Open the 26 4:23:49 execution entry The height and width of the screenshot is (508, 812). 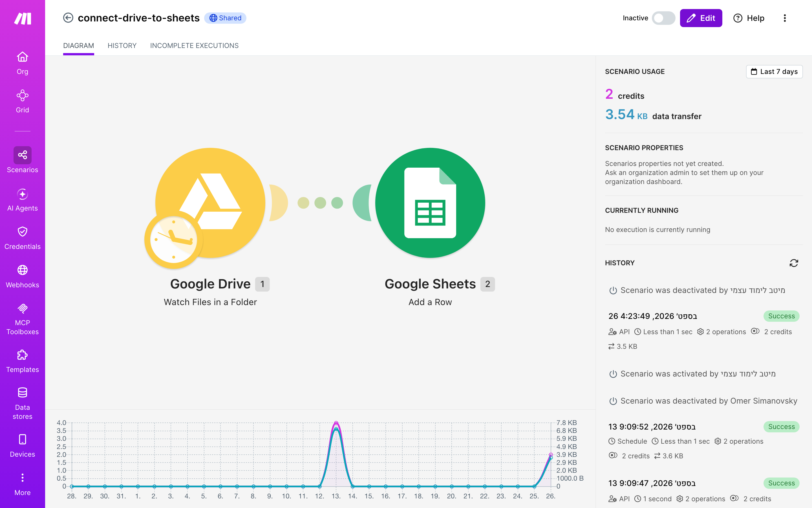pyautogui.click(x=704, y=331)
